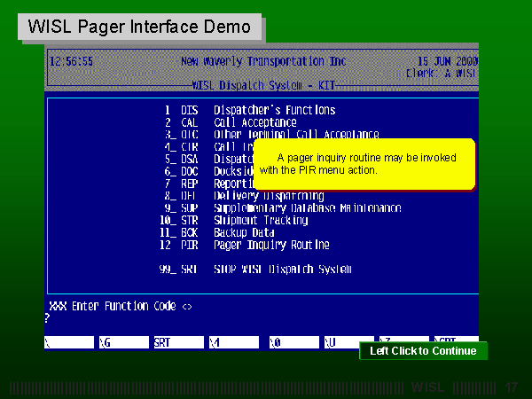The height and width of the screenshot is (399, 532).
Task: Click the Left Click to Continue button
Action: point(424,351)
